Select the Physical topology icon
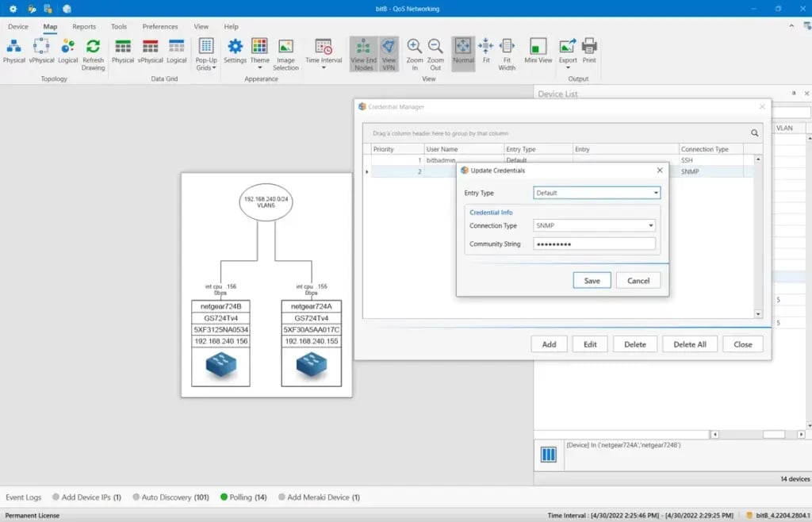Viewport: 812px width, 522px height. tap(14, 51)
